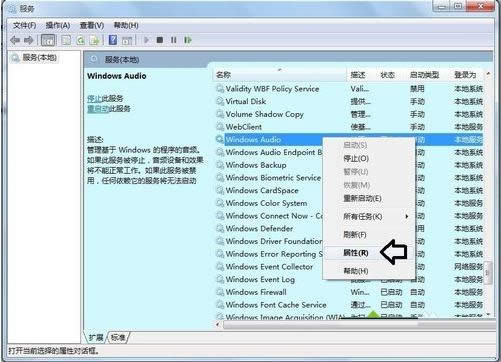The height and width of the screenshot is (362, 501).
Task: Choose 刷新(F) in the context menu
Action: pos(355,235)
